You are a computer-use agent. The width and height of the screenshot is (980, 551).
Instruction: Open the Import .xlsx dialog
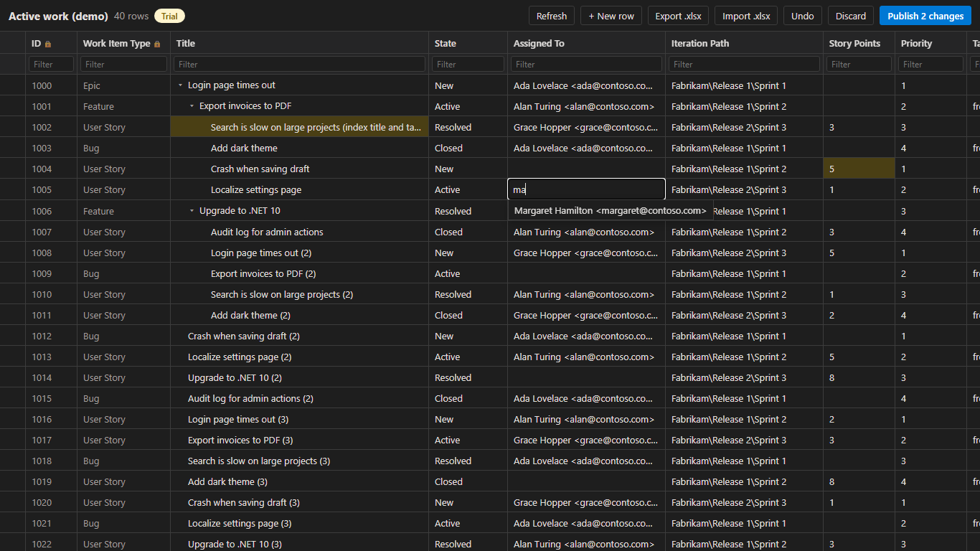[x=746, y=16]
